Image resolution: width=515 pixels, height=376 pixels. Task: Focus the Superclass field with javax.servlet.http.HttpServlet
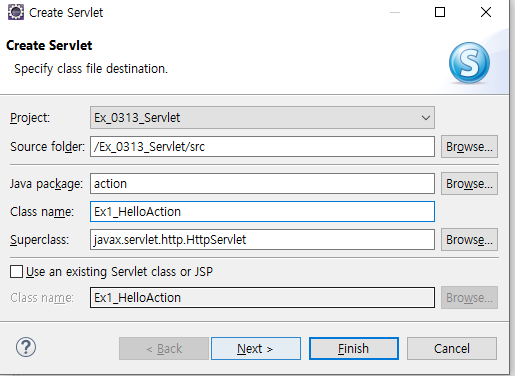262,240
